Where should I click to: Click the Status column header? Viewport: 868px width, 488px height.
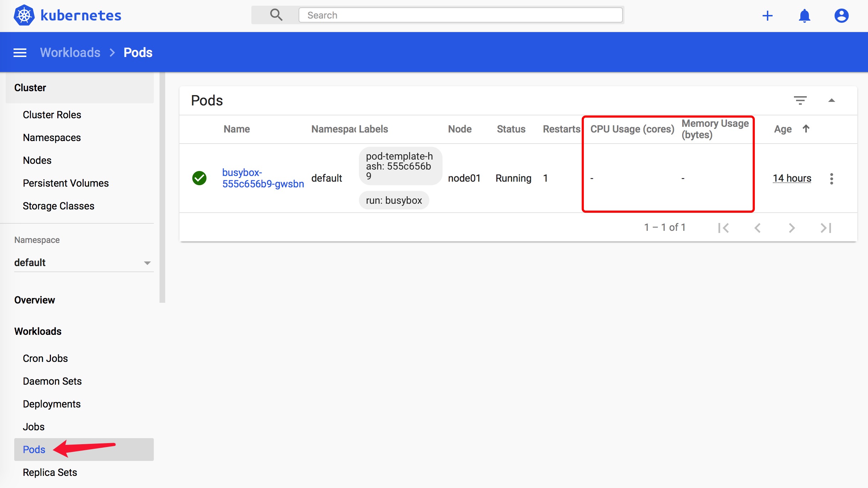(511, 129)
